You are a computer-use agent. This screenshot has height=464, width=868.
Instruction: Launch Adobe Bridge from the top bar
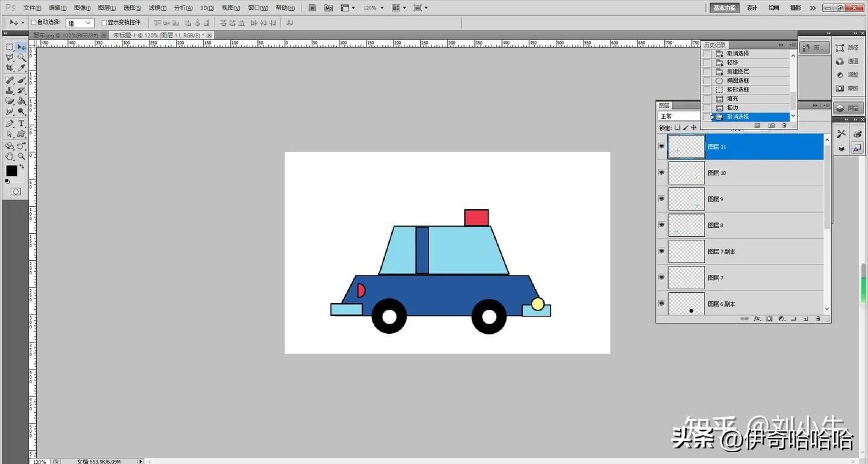[312, 8]
